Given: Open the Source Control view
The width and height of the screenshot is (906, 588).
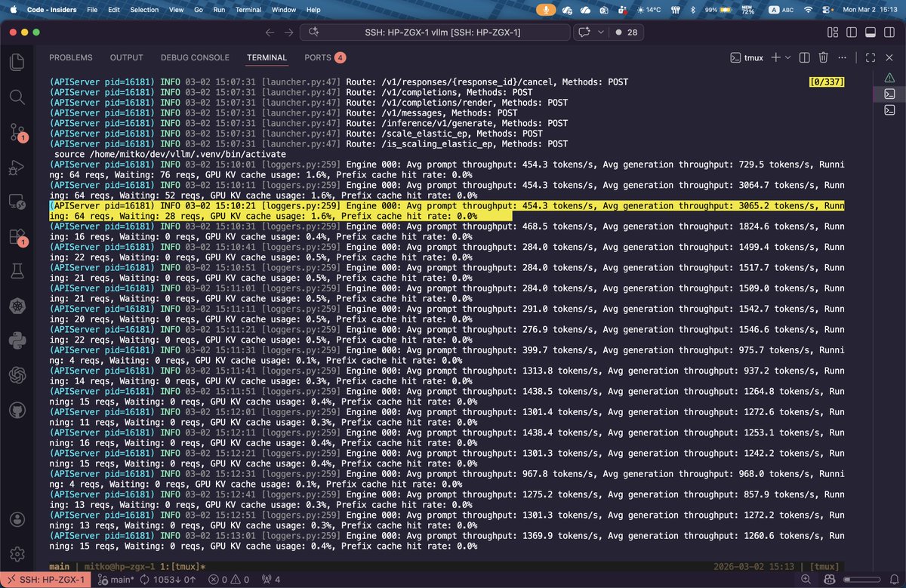Looking at the screenshot, I should click(17, 132).
